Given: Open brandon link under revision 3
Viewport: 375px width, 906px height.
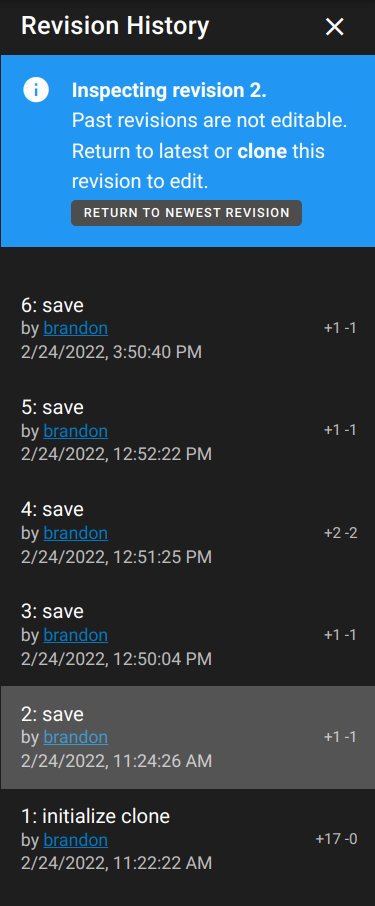Looking at the screenshot, I should [76, 635].
